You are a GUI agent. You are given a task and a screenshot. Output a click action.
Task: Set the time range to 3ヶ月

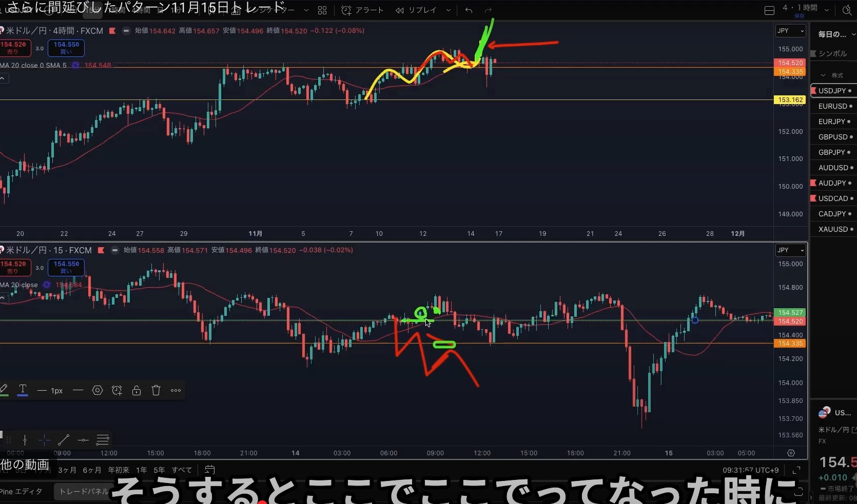(67, 470)
